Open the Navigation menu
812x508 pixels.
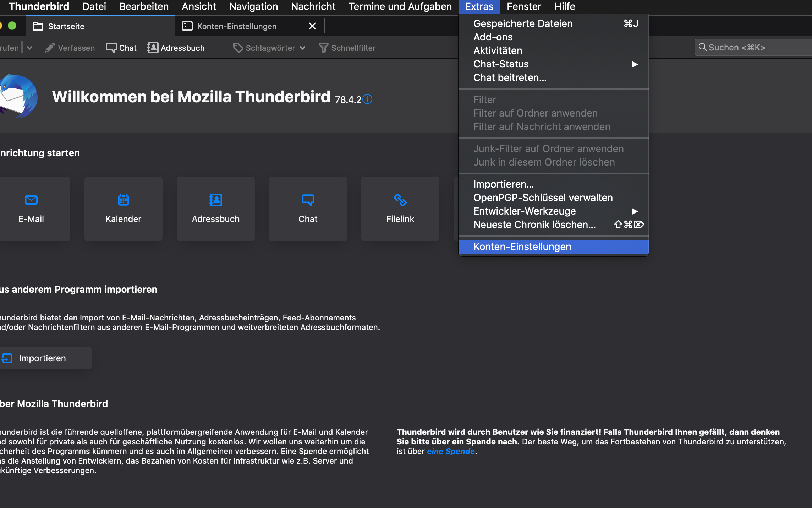[x=253, y=6]
